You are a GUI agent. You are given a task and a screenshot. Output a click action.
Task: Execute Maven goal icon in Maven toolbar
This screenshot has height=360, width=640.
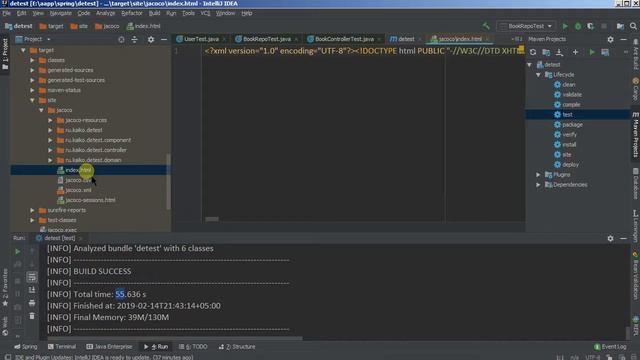point(605,52)
